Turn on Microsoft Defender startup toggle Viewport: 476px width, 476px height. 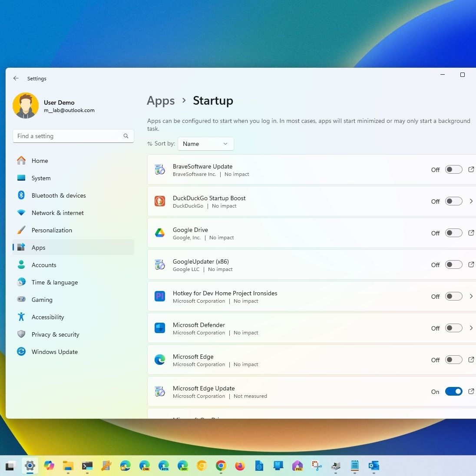tap(453, 328)
